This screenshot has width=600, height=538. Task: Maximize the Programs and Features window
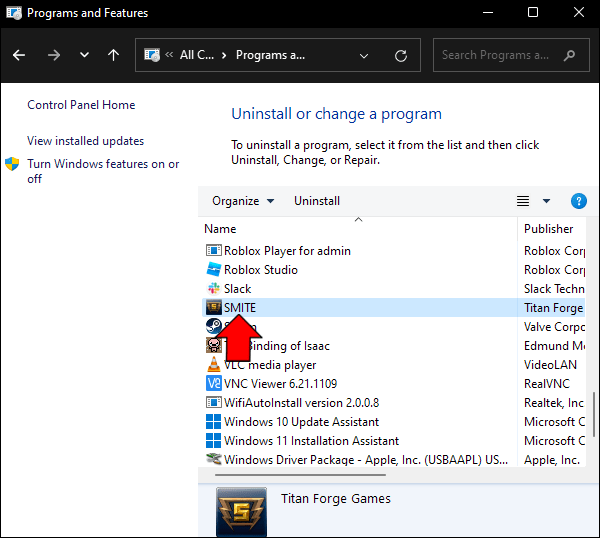tap(533, 13)
